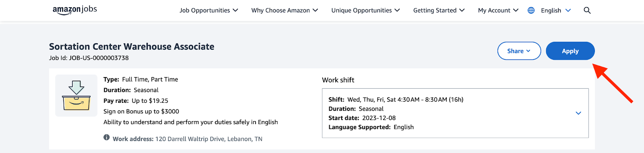Viewport: 644px width, 153px height.
Task: Click the globe language icon
Action: [531, 10]
